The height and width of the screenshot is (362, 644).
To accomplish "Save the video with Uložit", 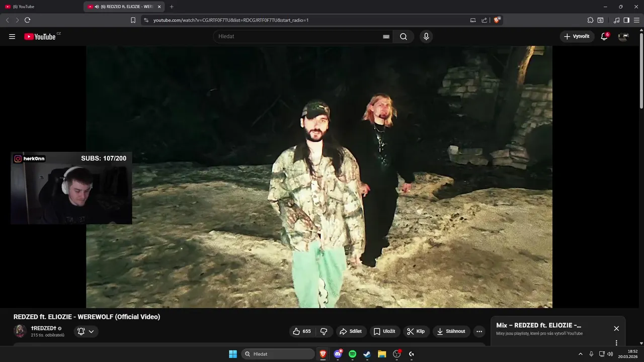I will coord(385,331).
